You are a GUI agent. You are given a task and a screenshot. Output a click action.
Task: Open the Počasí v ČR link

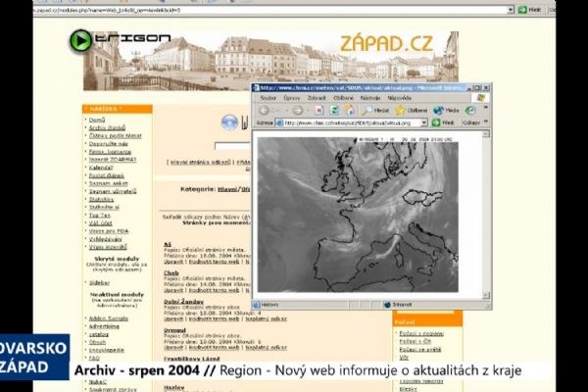point(416,341)
